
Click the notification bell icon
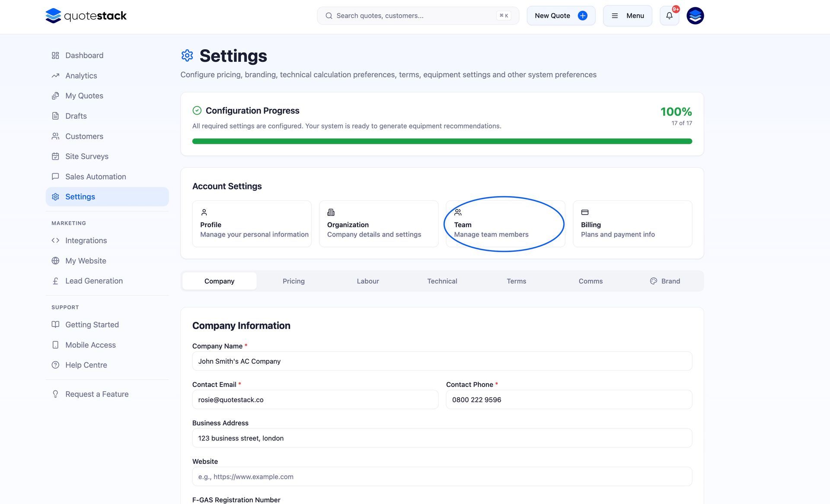669,16
